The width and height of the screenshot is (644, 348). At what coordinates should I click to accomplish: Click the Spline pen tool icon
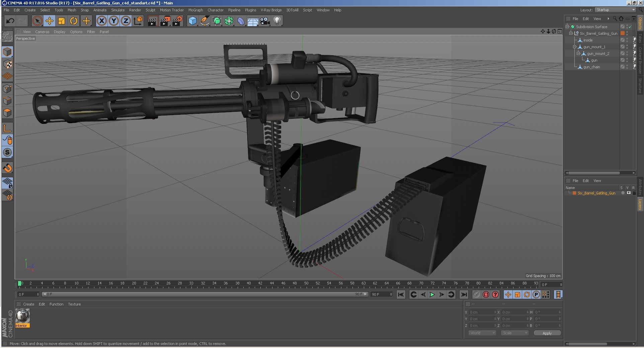coord(205,21)
